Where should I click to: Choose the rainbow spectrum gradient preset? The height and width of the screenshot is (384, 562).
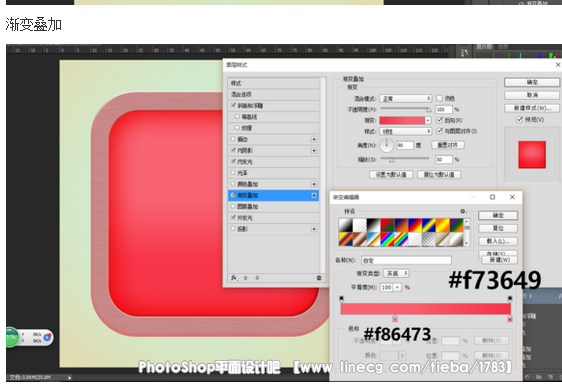[387, 239]
